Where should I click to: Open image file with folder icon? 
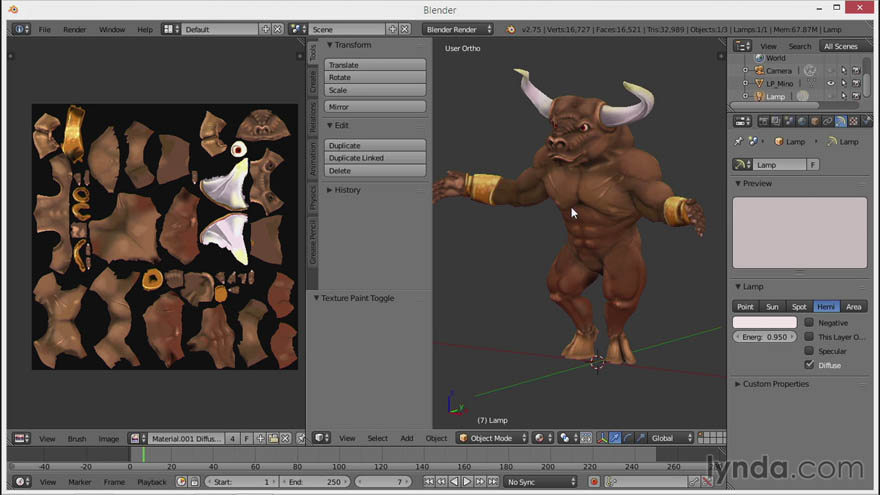pos(273,438)
